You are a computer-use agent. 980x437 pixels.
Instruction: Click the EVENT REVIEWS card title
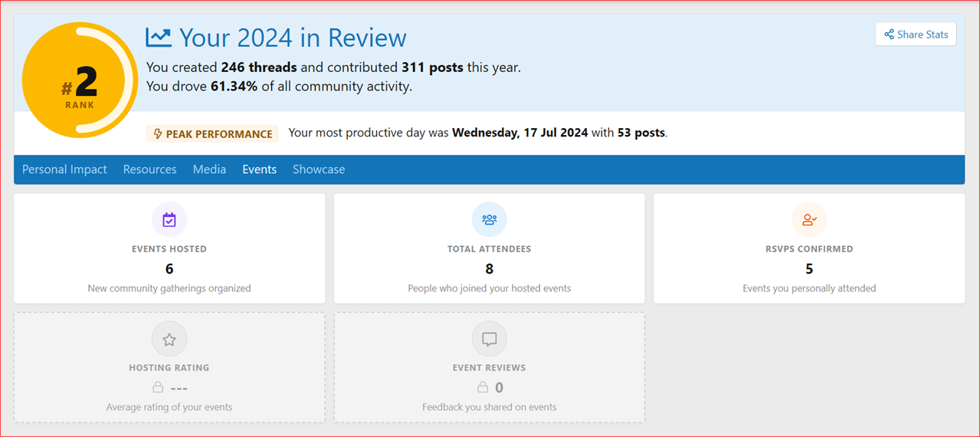(490, 368)
